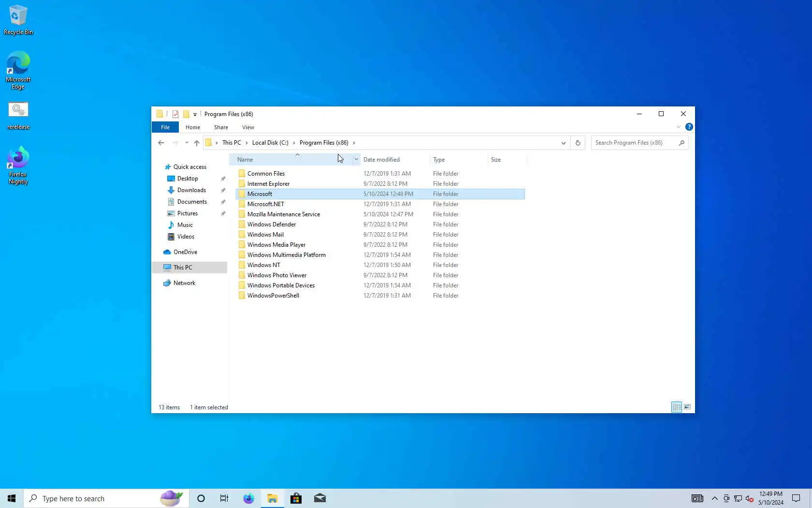Select the Firefox Nightly desktop shortcut

click(18, 165)
